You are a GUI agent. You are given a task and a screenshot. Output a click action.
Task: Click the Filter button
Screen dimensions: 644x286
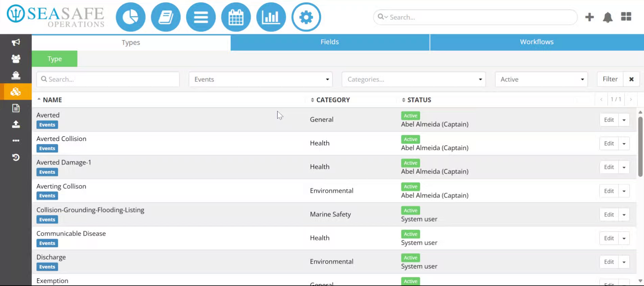(610, 79)
